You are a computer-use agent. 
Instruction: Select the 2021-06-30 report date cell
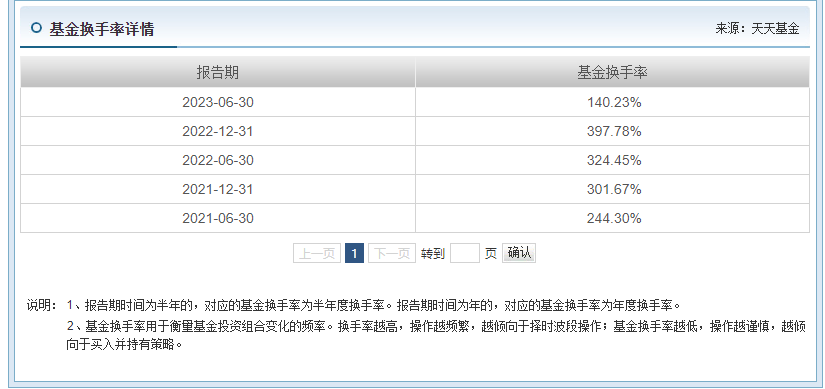218,218
